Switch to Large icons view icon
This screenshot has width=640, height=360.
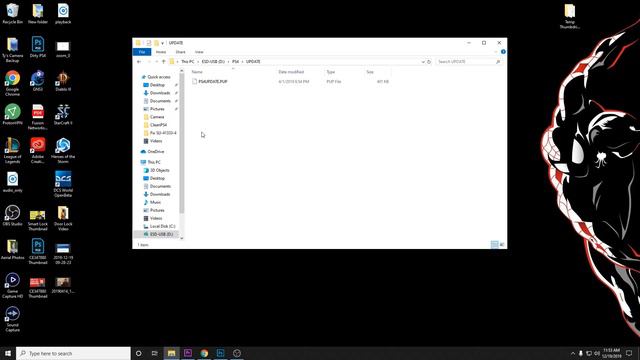(502, 244)
